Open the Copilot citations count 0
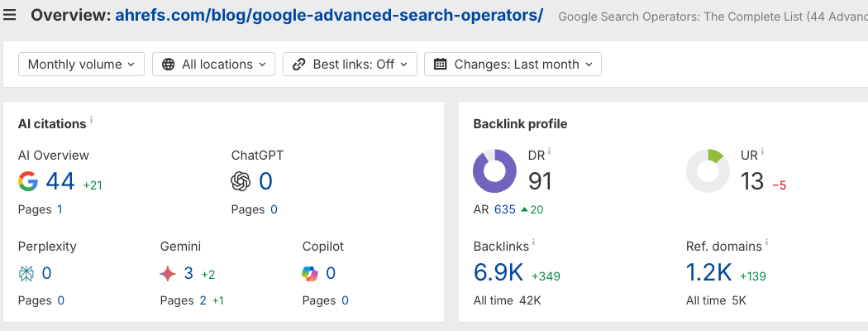Viewport: 868px width, 331px height. [x=331, y=273]
